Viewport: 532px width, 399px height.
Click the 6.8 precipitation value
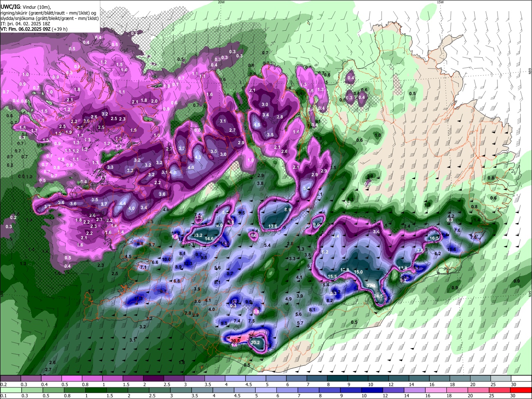(177, 281)
